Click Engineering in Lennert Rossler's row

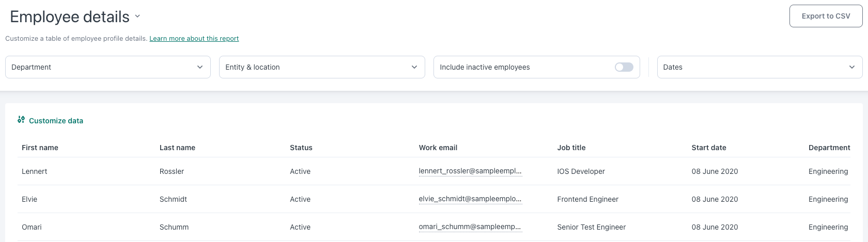tap(828, 171)
